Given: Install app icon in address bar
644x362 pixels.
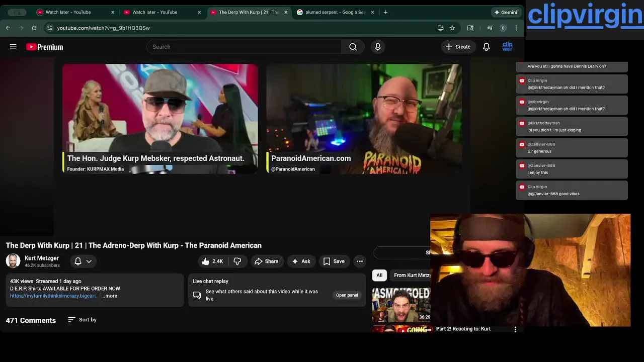Looking at the screenshot, I should coord(440,28).
